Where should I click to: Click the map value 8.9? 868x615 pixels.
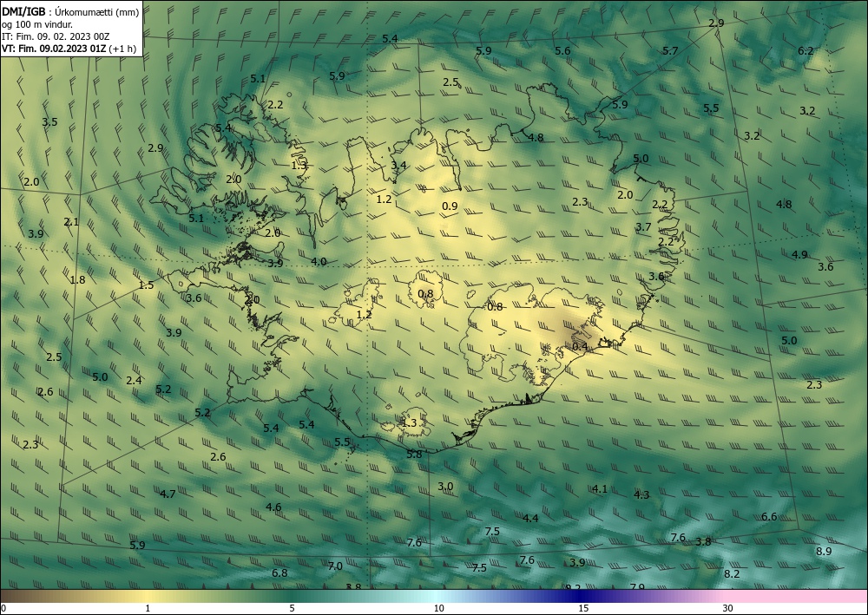pos(824,552)
